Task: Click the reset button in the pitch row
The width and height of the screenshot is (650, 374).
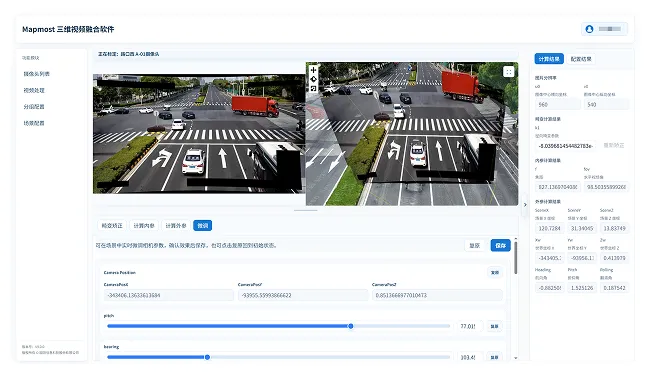Action: (x=494, y=326)
